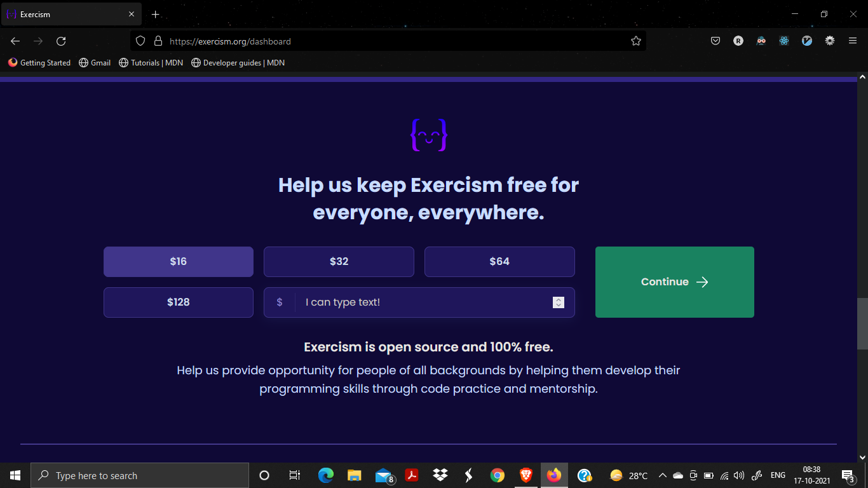
Task: Open Brave browser from the taskbar
Action: point(526,475)
